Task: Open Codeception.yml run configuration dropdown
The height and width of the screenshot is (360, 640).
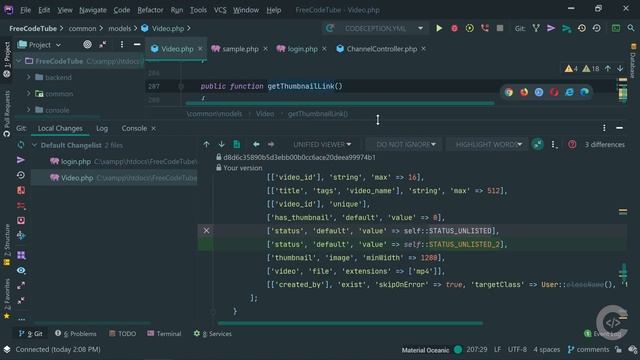Action: [x=376, y=29]
